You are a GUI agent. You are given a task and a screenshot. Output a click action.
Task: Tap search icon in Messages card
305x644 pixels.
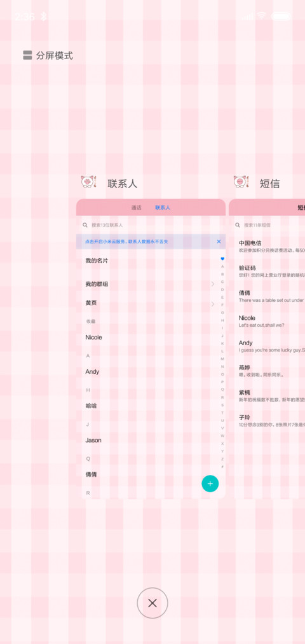tap(238, 225)
